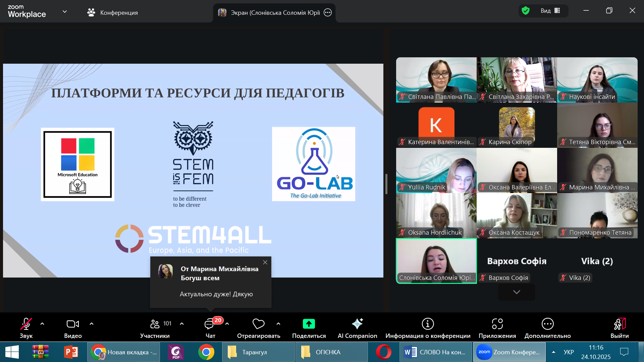Switch to Zoom Конференция taskbar button
Viewport: 644px width, 362px height.
coord(509,352)
